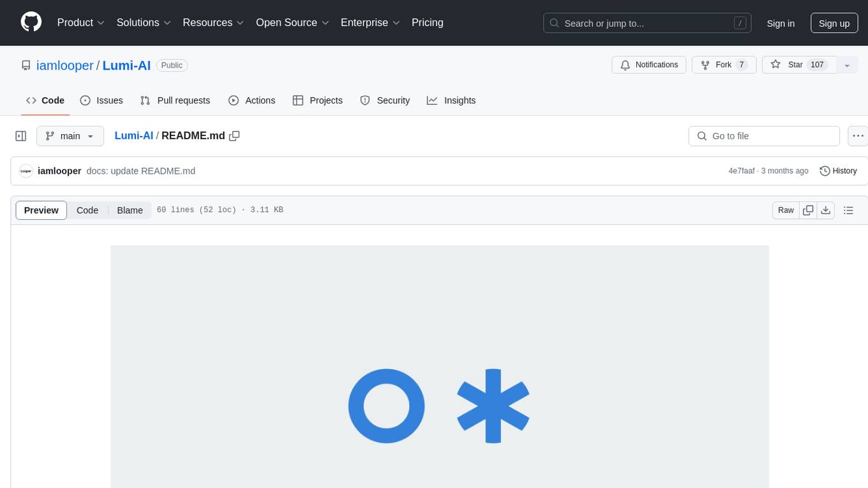Open the Lumi-AI breadcrumb link

tap(134, 135)
